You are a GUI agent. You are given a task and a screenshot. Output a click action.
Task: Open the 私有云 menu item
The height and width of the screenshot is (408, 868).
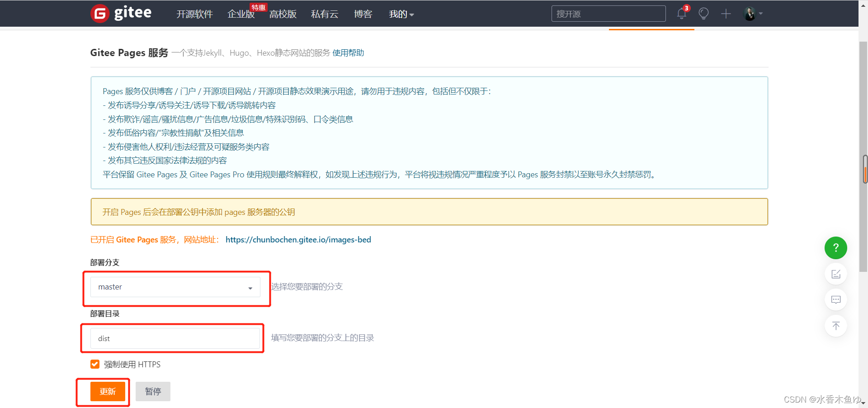click(x=325, y=14)
